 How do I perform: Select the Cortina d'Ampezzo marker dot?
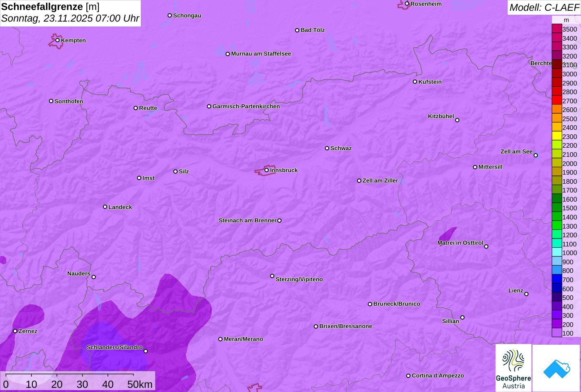(408, 376)
